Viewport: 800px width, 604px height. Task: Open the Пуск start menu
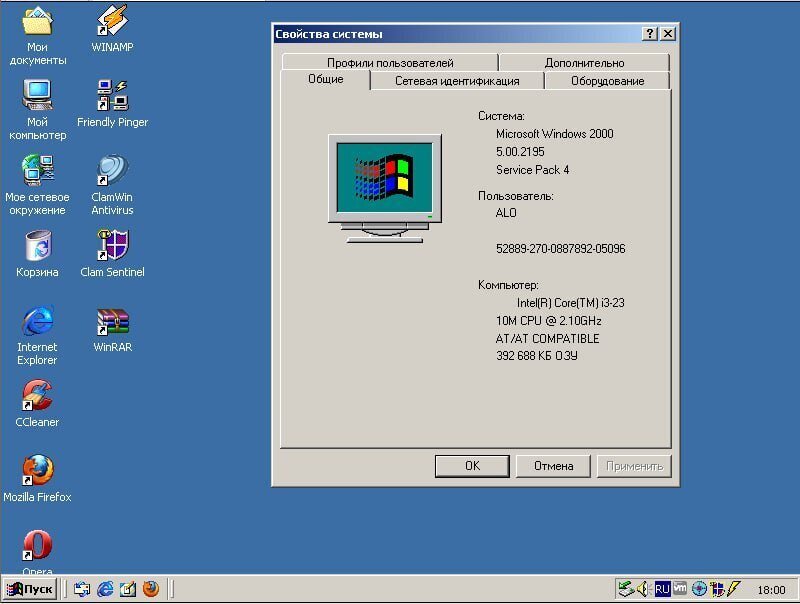[x=30, y=589]
